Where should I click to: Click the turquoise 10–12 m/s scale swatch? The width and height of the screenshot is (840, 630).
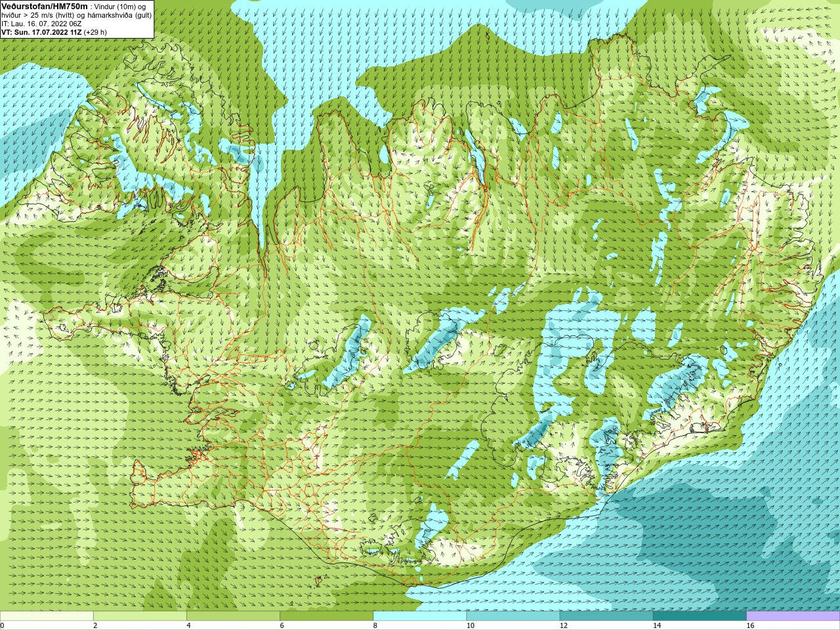[x=513, y=616]
